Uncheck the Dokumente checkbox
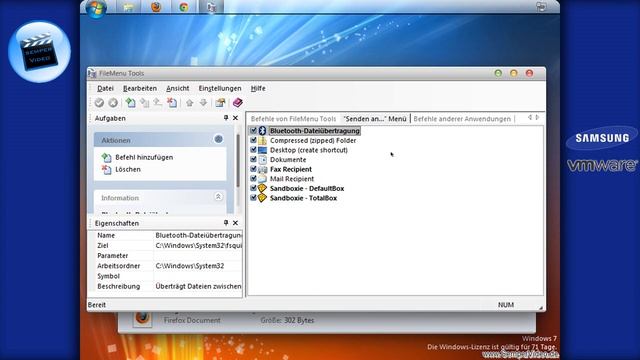Viewport: 640px width, 360px height. 253,160
